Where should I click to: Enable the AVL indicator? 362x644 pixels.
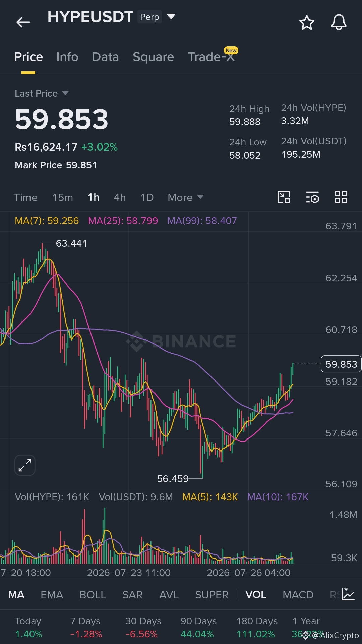click(x=169, y=594)
